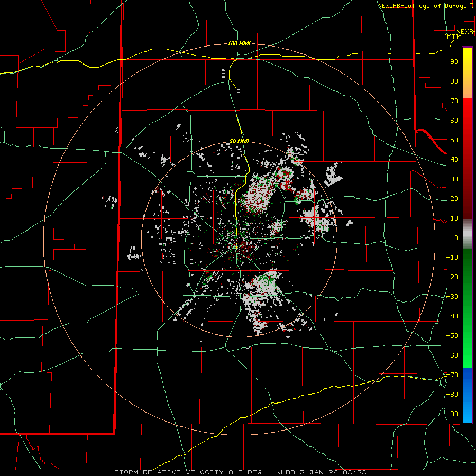The height and width of the screenshot is (476, 476).
Task: Click the 90 tick label on velocity scale
Action: point(454,62)
